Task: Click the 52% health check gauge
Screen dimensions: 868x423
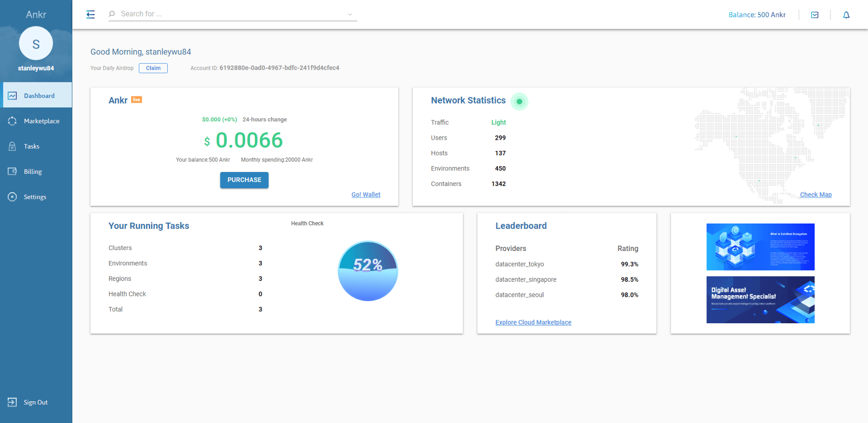Action: pyautogui.click(x=368, y=271)
